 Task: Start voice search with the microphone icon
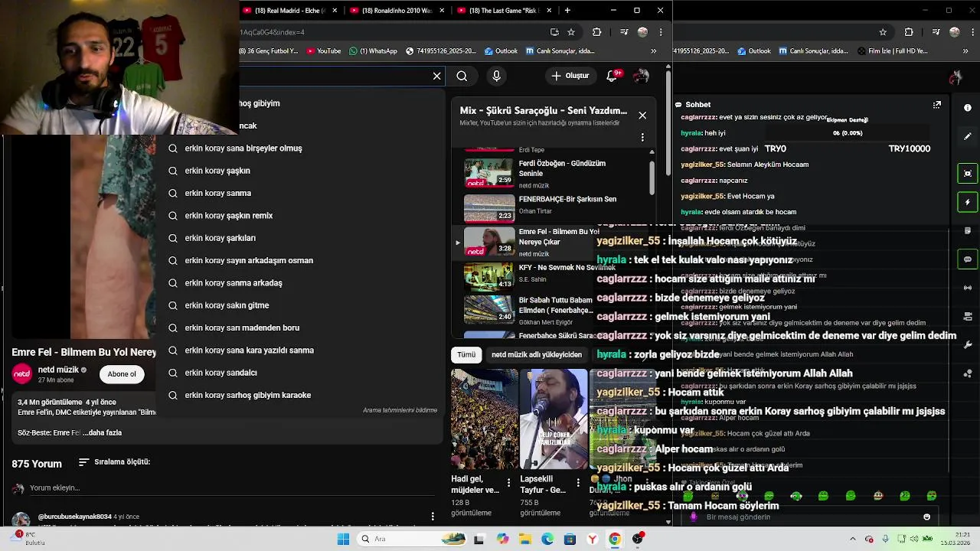click(496, 76)
